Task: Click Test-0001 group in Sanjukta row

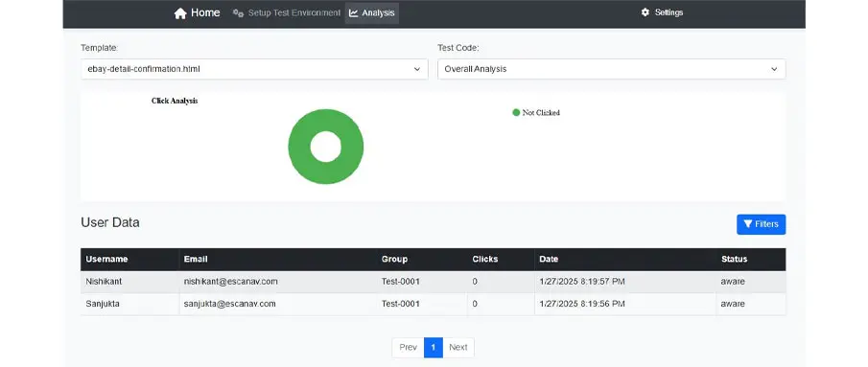Action: 422,304
